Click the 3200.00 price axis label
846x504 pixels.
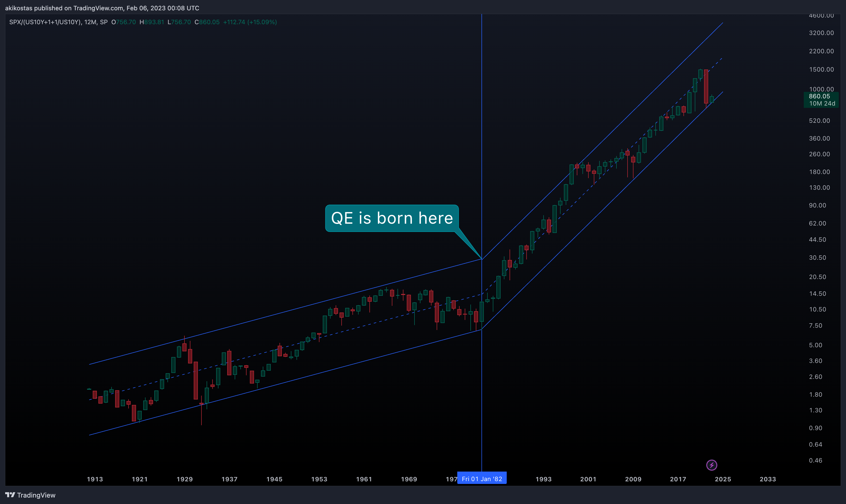pos(821,33)
